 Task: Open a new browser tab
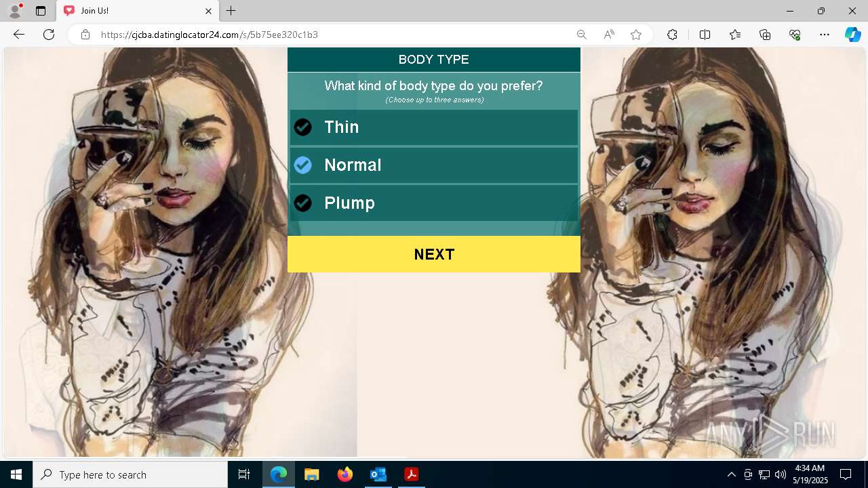point(231,11)
